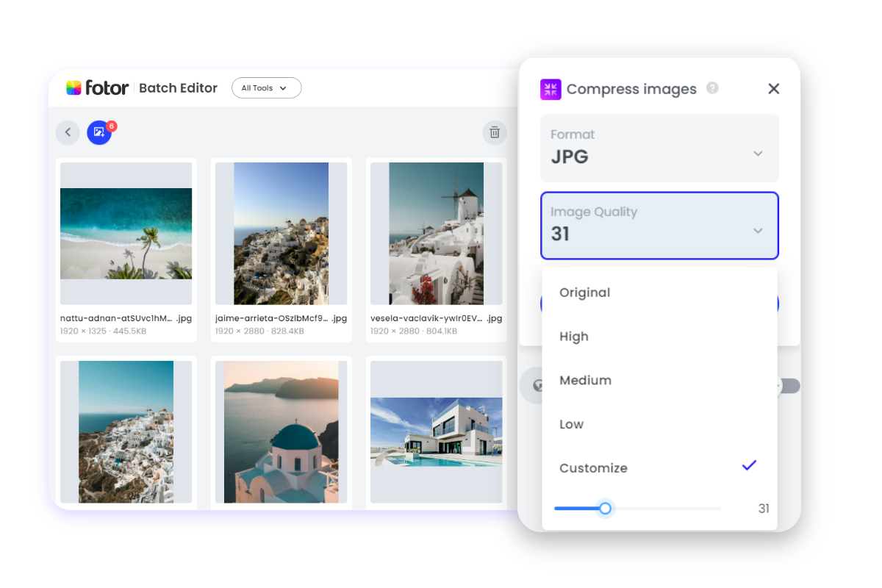Click the modern white villa thumbnail

436,432
